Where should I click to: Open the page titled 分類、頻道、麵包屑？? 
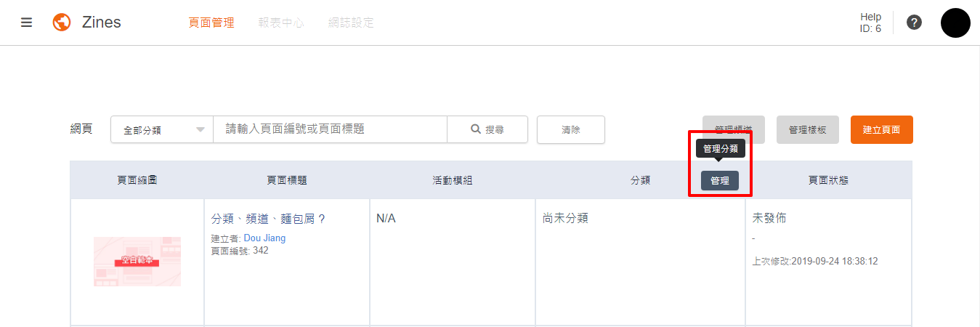click(268, 219)
